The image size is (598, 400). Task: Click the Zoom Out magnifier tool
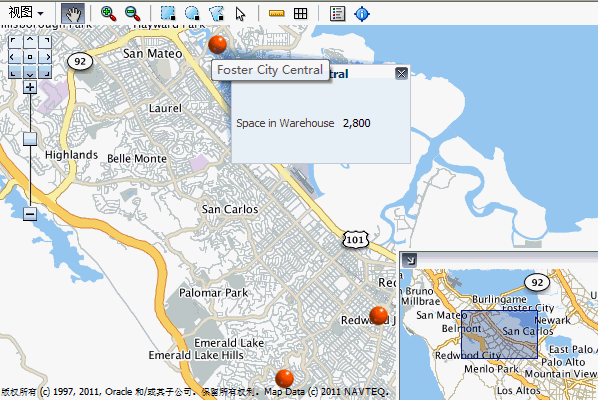(x=132, y=14)
